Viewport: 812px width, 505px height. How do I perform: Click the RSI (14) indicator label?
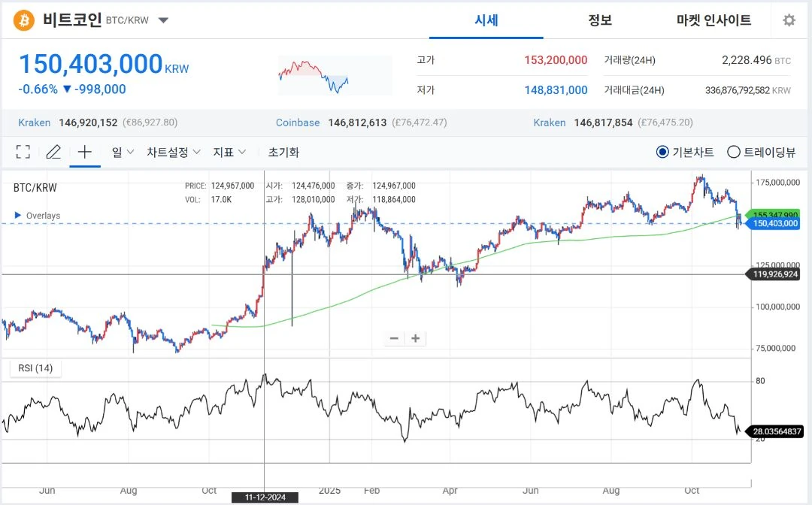35,368
